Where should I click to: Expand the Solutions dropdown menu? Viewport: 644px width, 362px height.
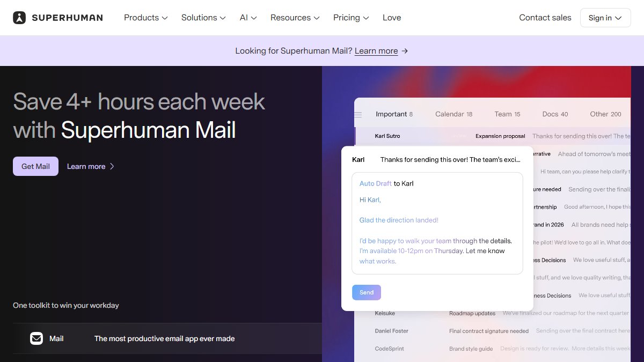tap(203, 18)
